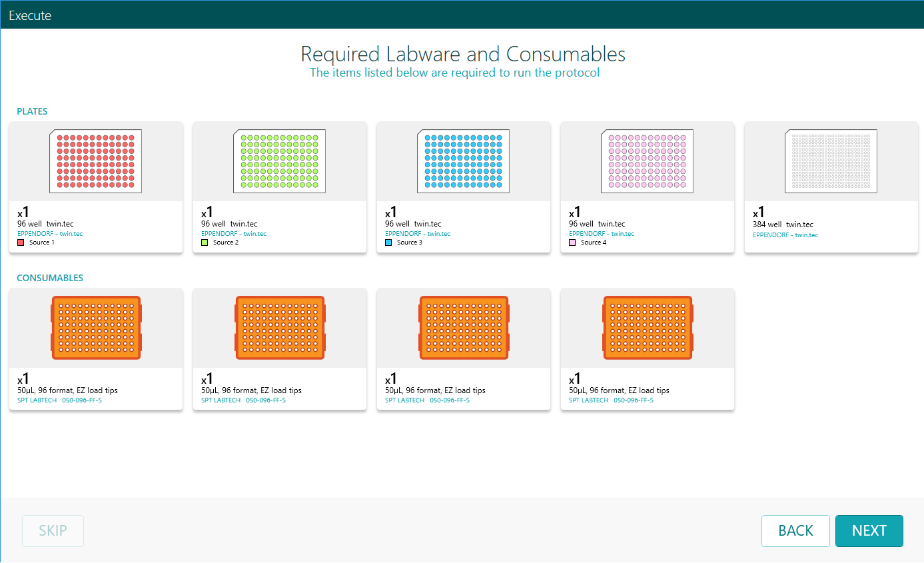Open the 384 well twin.tec plate image
This screenshot has width=924, height=563.
point(831,161)
